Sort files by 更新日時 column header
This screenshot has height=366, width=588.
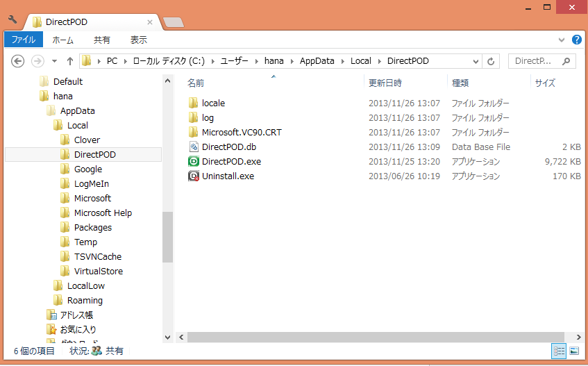385,83
